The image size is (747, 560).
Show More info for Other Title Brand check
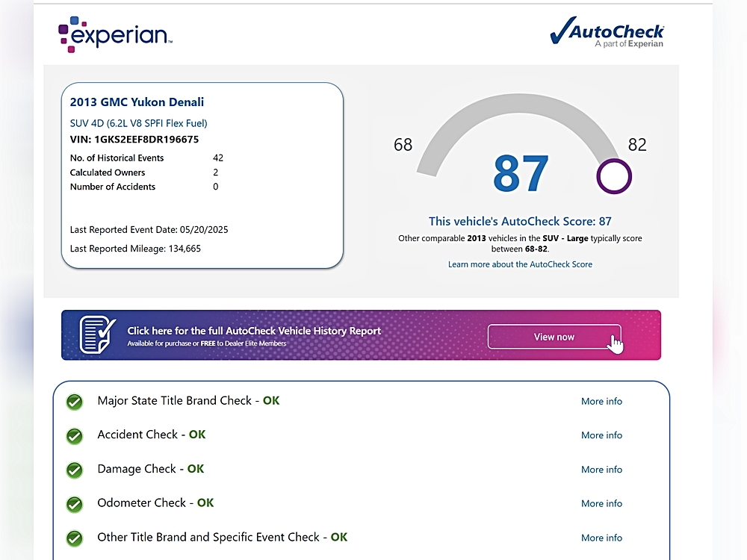(x=601, y=538)
